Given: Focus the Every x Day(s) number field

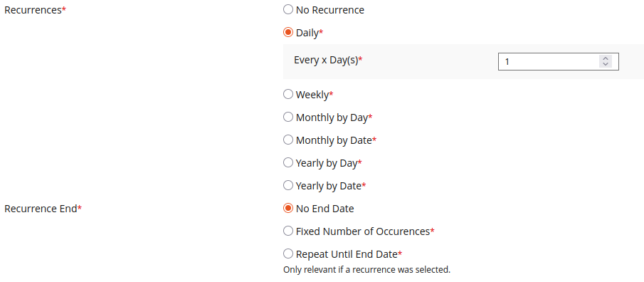Looking at the screenshot, I should (x=558, y=62).
